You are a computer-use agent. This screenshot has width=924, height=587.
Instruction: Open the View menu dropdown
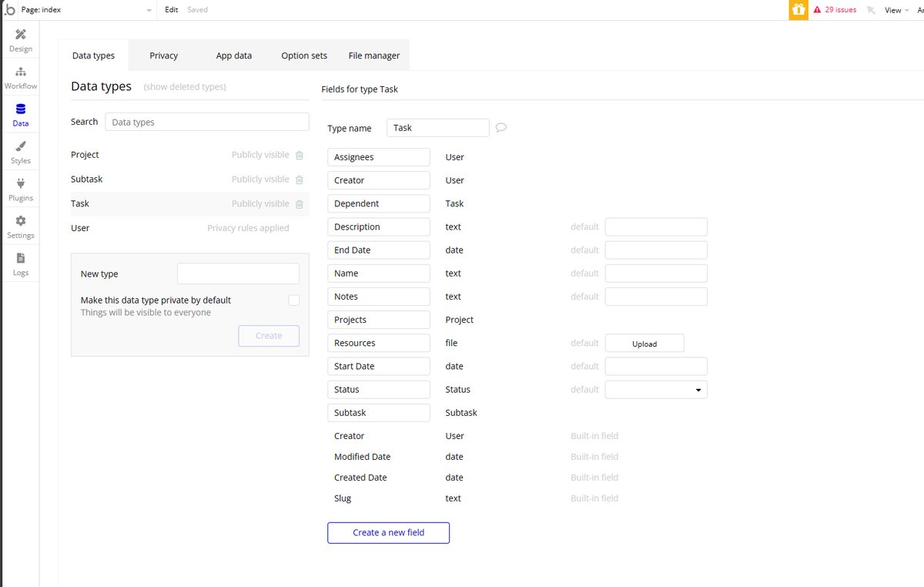click(x=896, y=10)
